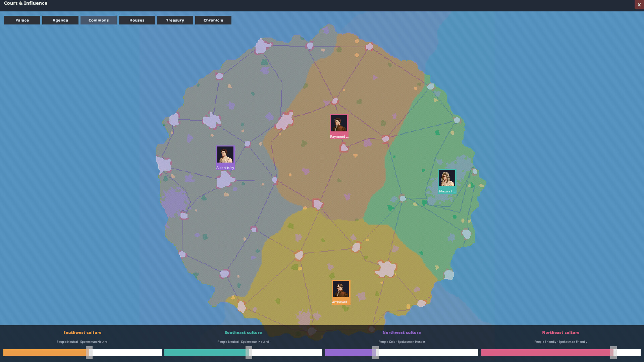Click the Southeast culture heading
This screenshot has height=362, width=644.
243,333
